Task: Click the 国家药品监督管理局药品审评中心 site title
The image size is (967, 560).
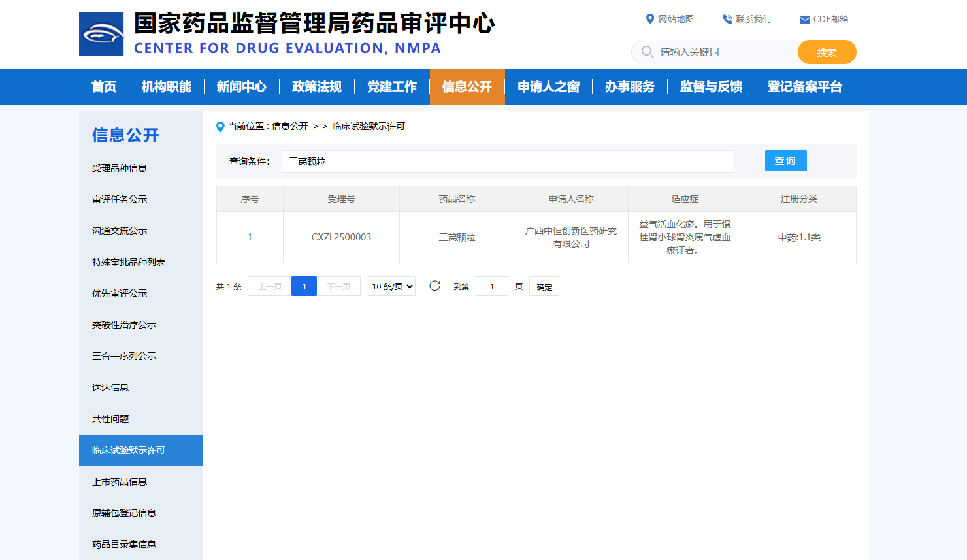Action: pyautogui.click(x=314, y=24)
